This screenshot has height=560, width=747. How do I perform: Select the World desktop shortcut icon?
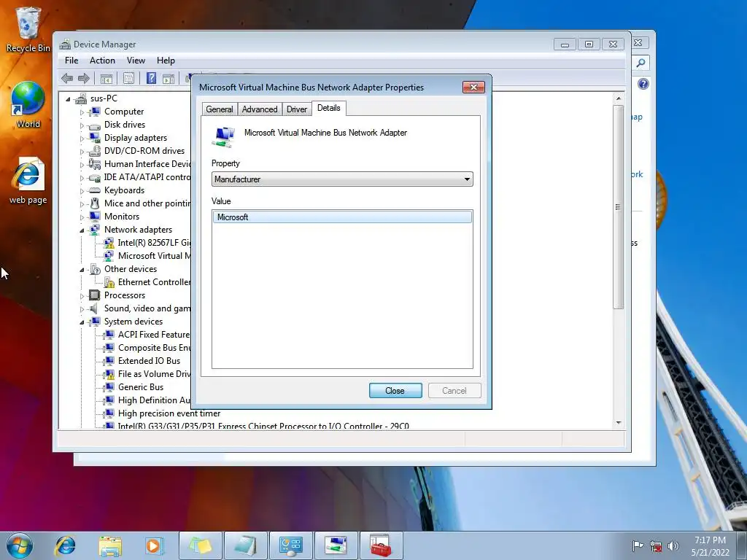click(28, 105)
